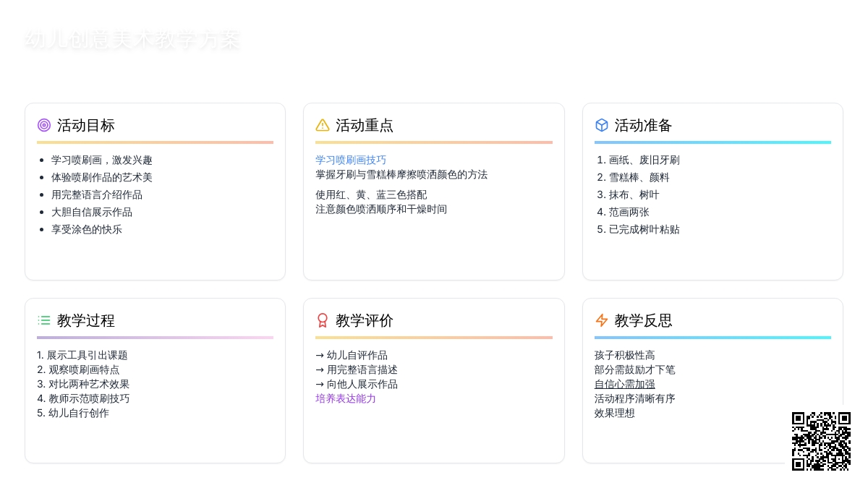Click list item 4. 范画两张

click(x=624, y=212)
